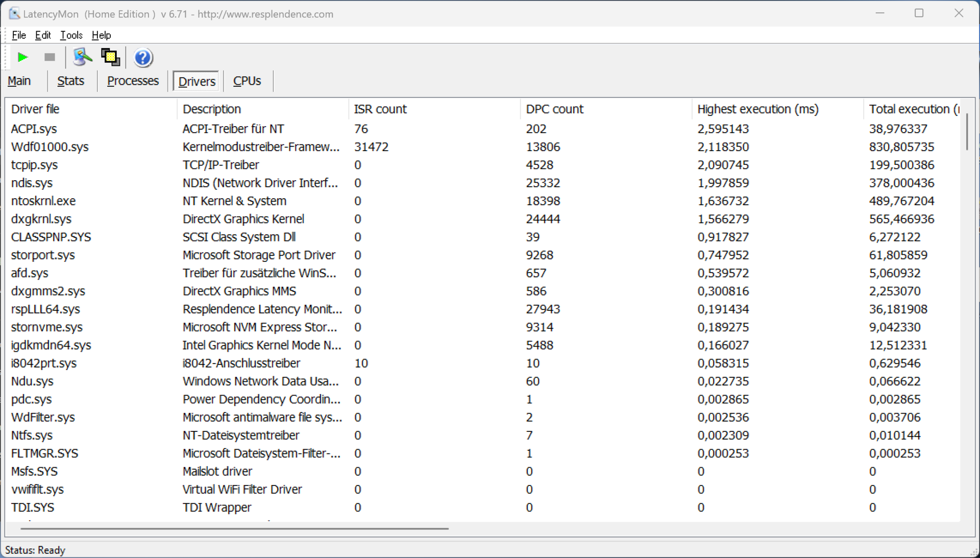980x558 pixels.
Task: Sort by ISR count column header
Action: [380, 109]
